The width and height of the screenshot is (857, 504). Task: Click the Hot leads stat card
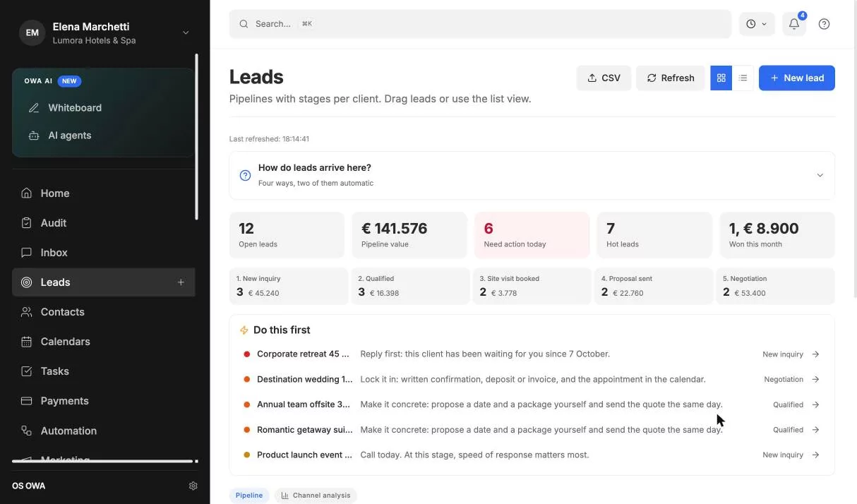pos(654,235)
